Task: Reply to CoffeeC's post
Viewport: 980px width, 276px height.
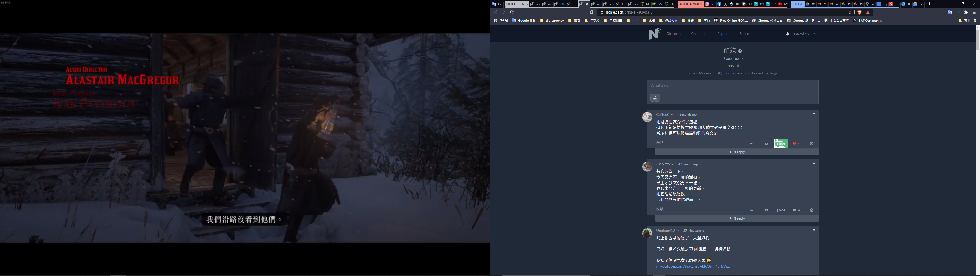Action: [751, 144]
